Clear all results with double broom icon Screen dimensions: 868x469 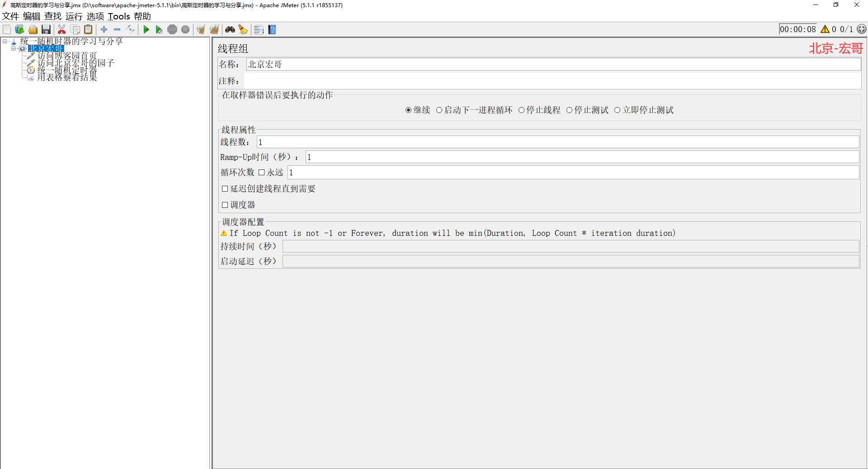(x=214, y=30)
